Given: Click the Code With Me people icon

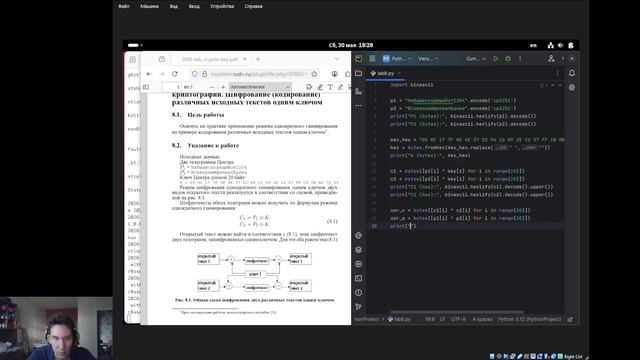Looking at the screenshot, I should click(551, 59).
